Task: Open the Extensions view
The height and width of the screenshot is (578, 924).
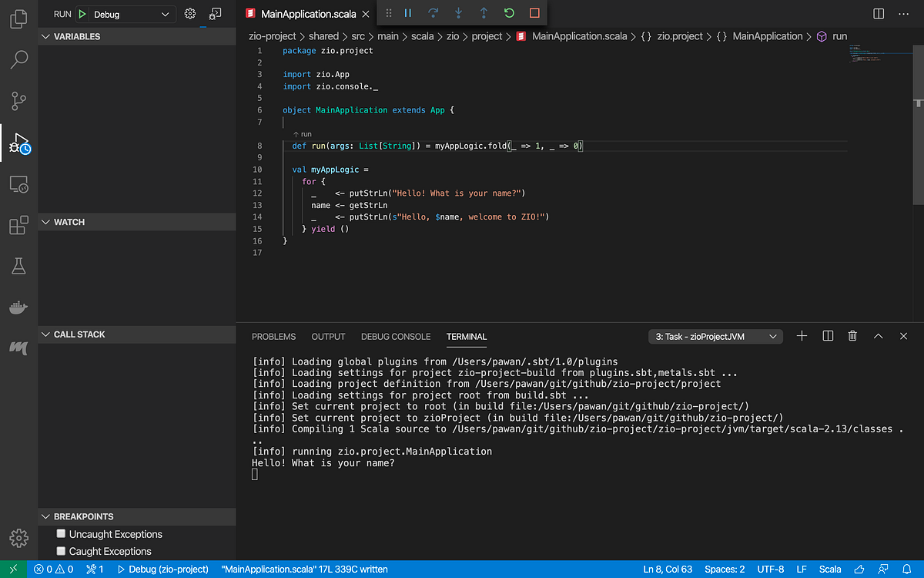Action: pos(18,225)
